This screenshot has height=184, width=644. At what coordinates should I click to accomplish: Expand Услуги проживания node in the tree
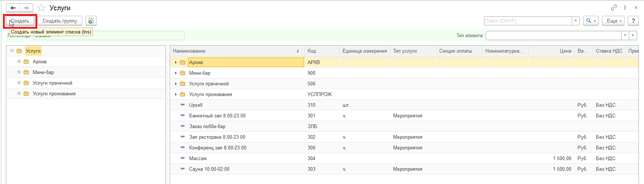tap(19, 93)
